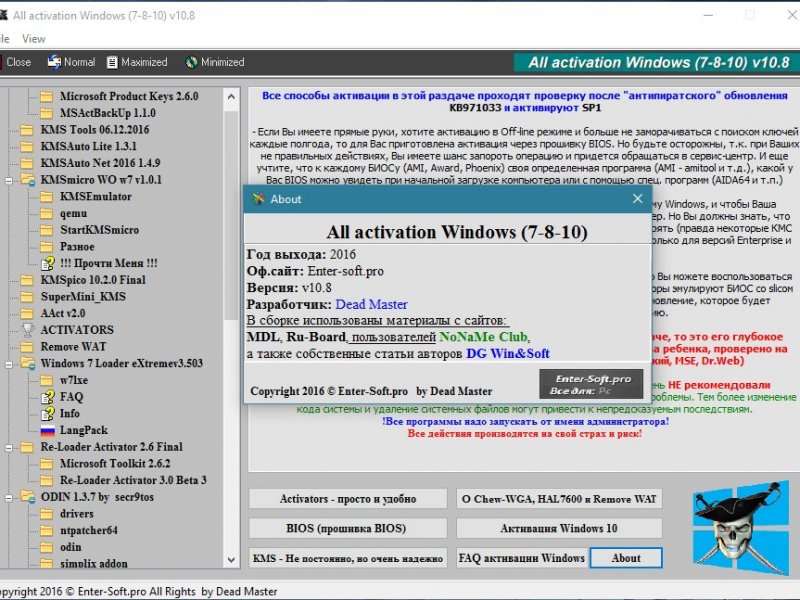This screenshot has width=800, height=600.
Task: Select the "odin" subfolder tree item
Action: tap(70, 547)
